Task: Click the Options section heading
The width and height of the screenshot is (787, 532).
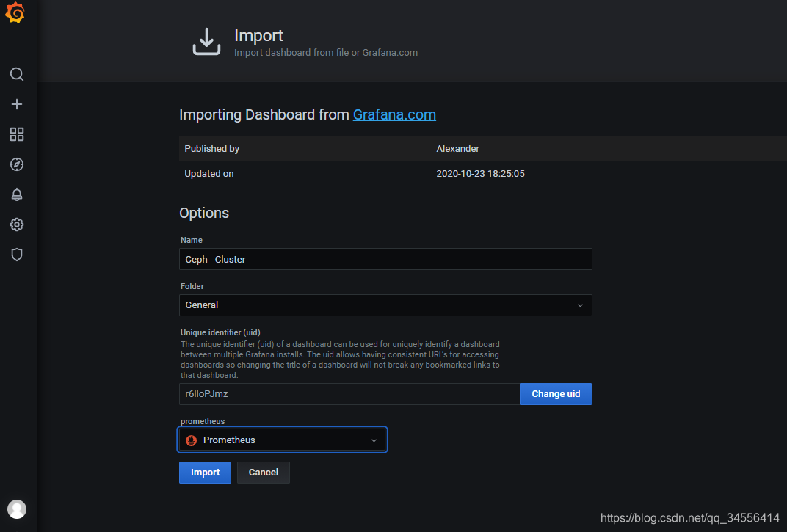Action: coord(204,213)
